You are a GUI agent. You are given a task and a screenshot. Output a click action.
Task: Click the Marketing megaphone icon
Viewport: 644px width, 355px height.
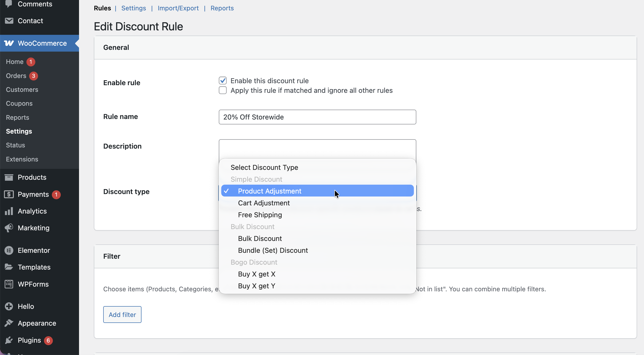[9, 228]
